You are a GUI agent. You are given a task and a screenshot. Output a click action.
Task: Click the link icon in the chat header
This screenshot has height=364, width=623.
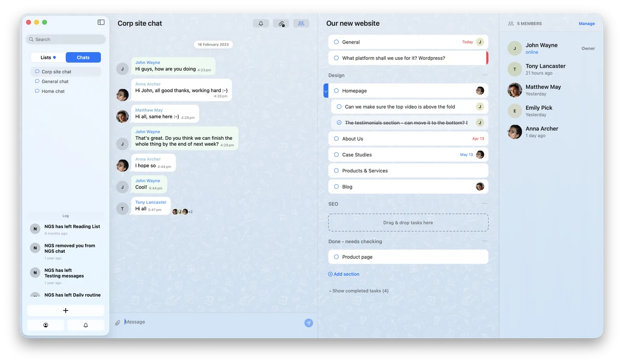[x=281, y=23]
